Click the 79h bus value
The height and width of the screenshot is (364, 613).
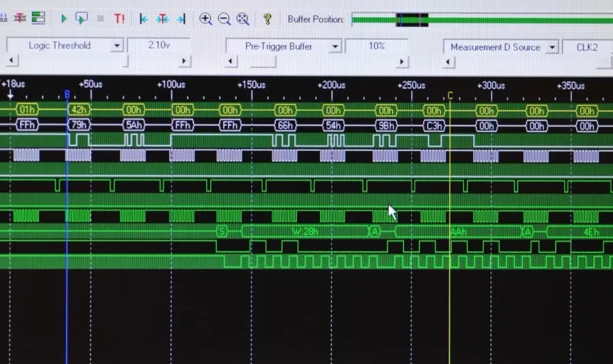pyautogui.click(x=79, y=125)
